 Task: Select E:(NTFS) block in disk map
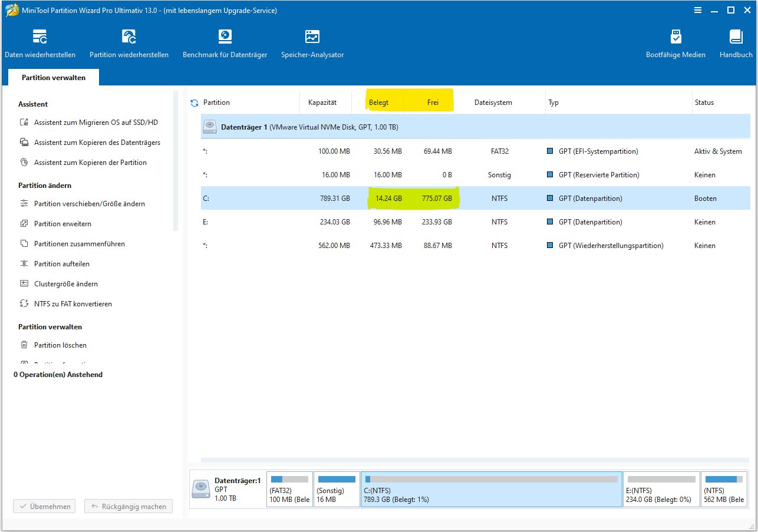pos(661,490)
